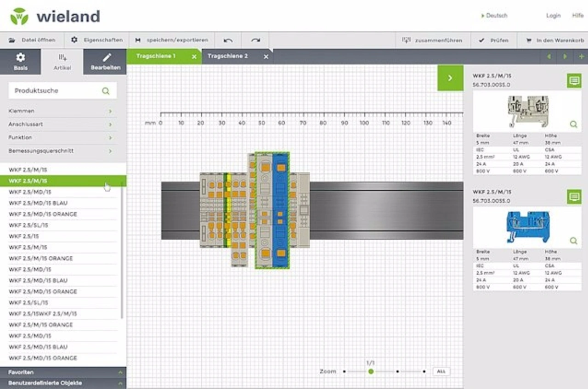Click the ALL zoom button
The height and width of the screenshot is (389, 588).
(441, 371)
